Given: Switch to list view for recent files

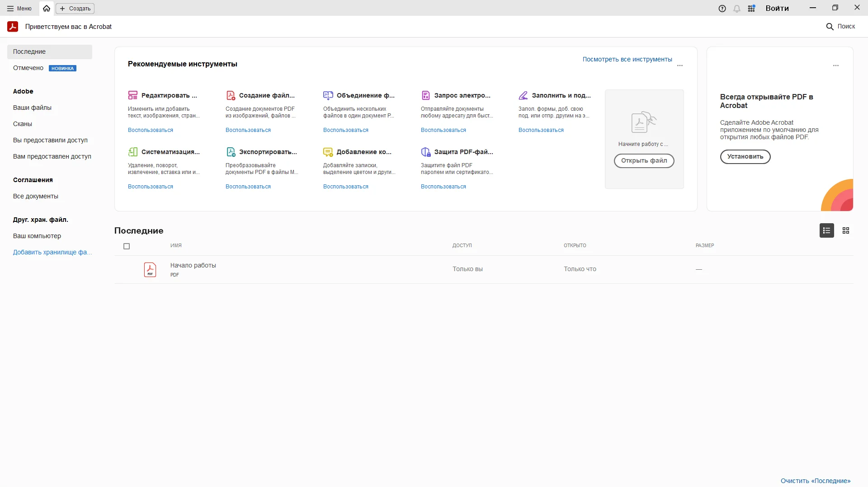Looking at the screenshot, I should coord(826,230).
